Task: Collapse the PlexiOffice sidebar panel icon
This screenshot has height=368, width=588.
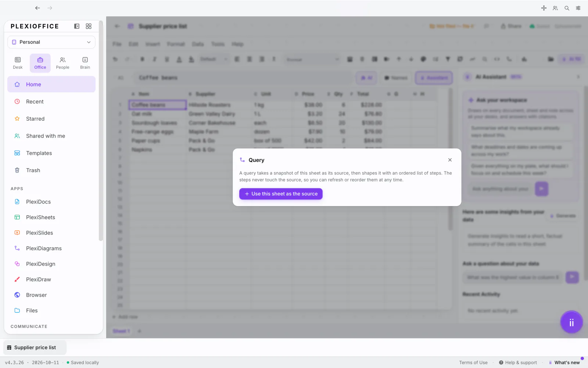Action: coord(77,26)
